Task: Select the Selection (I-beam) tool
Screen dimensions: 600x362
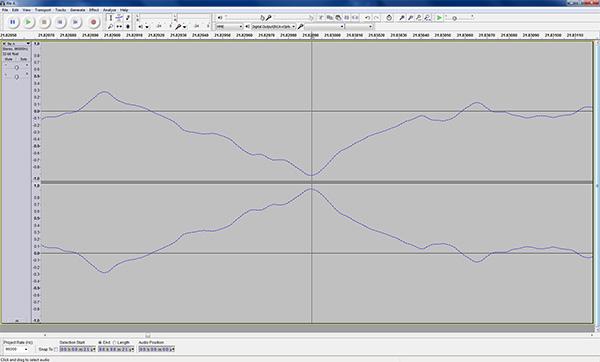Action: [111, 18]
